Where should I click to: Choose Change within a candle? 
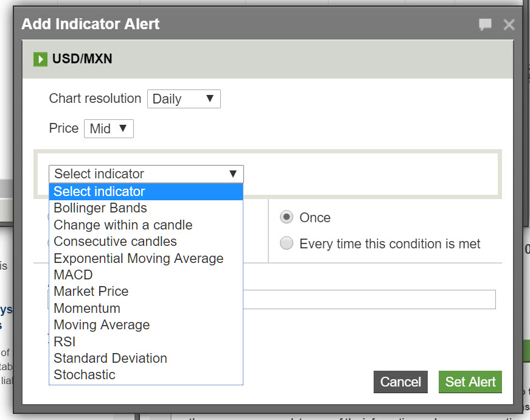pyautogui.click(x=123, y=225)
